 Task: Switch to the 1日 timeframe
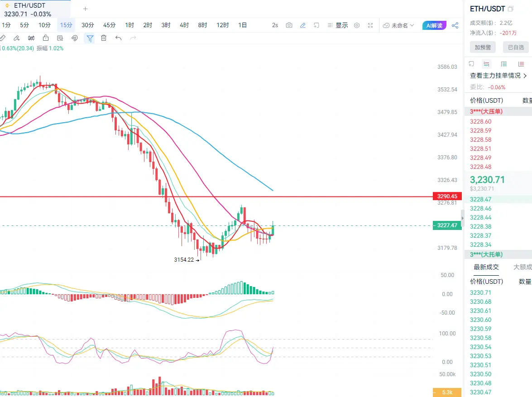pyautogui.click(x=243, y=25)
